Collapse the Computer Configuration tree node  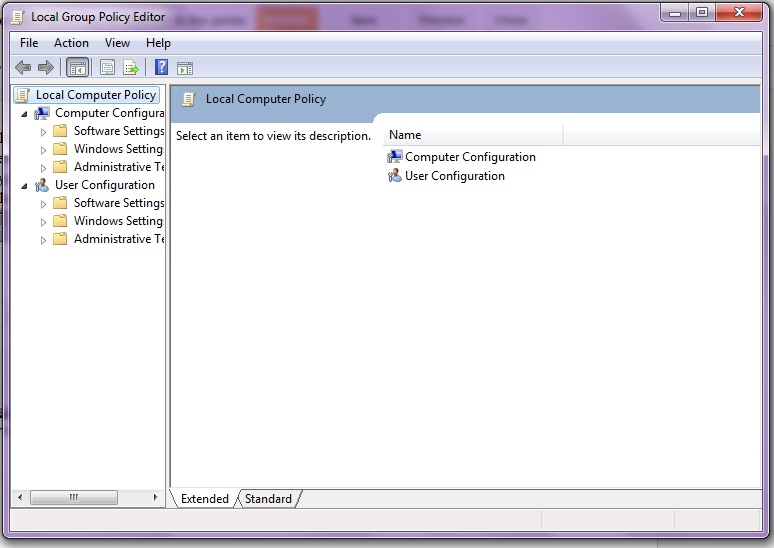point(24,114)
